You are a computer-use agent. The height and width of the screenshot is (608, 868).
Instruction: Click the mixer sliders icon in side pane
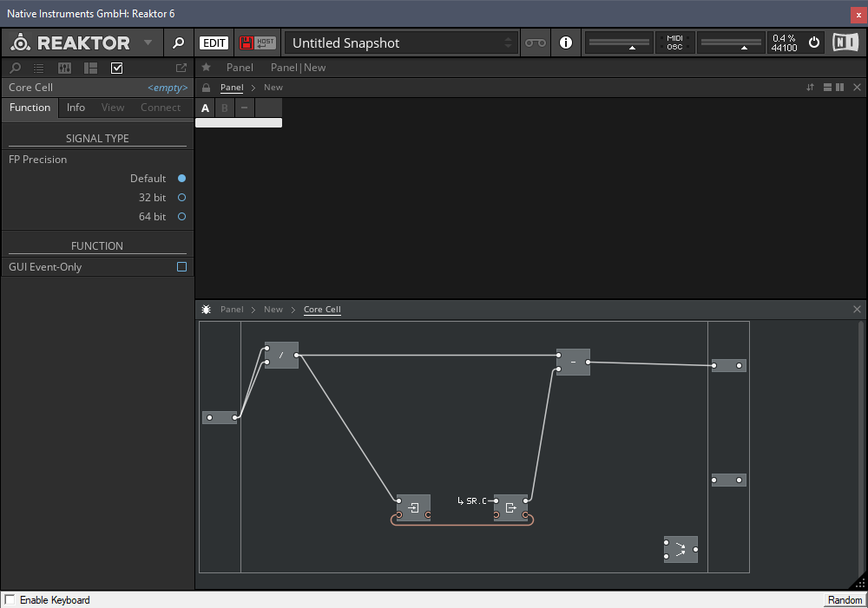point(65,68)
